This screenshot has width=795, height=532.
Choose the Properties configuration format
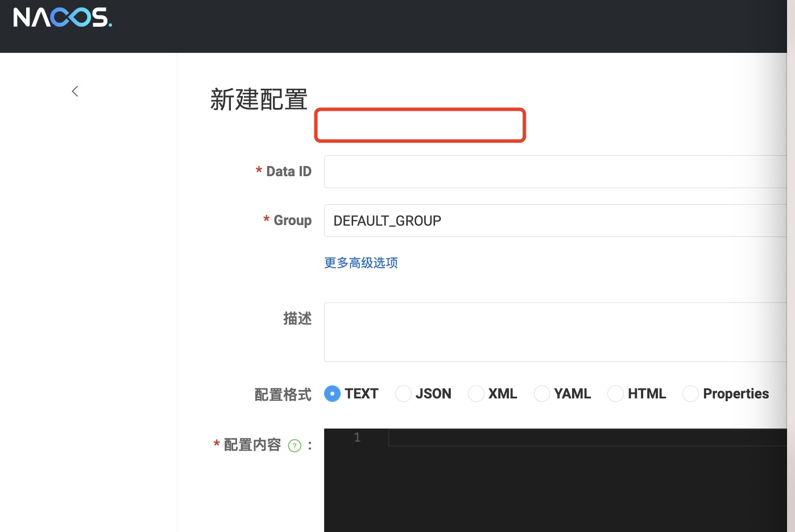coord(690,393)
